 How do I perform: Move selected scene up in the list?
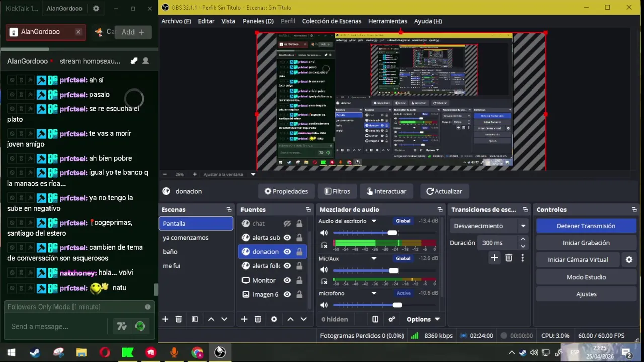click(x=211, y=319)
